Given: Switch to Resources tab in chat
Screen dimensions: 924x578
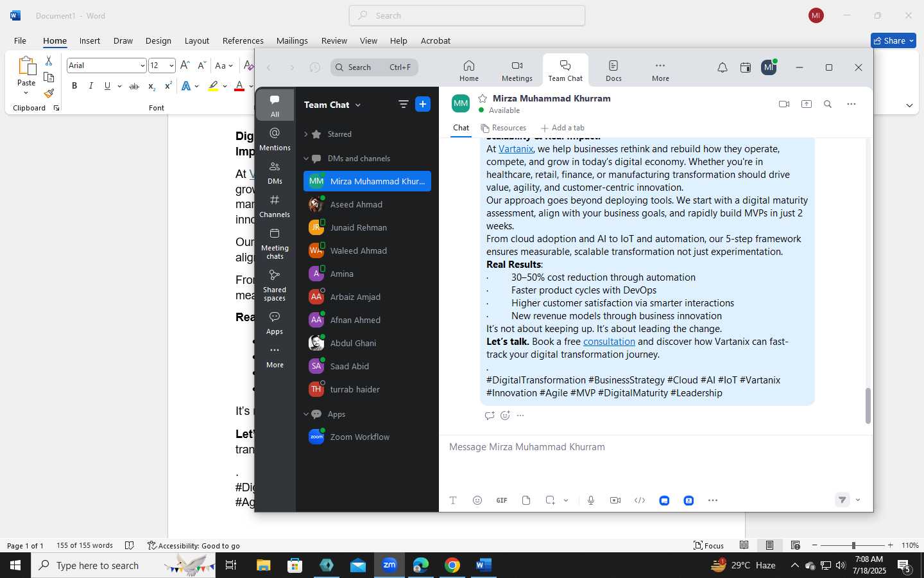Looking at the screenshot, I should click(504, 128).
